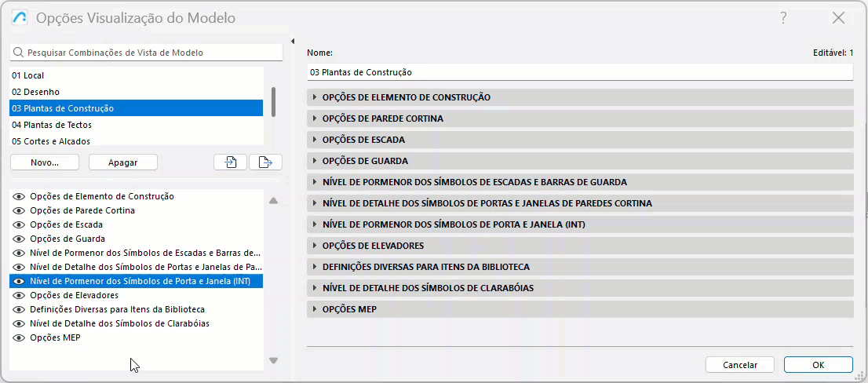Select combination 05 Cortes e Alcados
Viewport: 868px width, 383px height.
tap(137, 140)
